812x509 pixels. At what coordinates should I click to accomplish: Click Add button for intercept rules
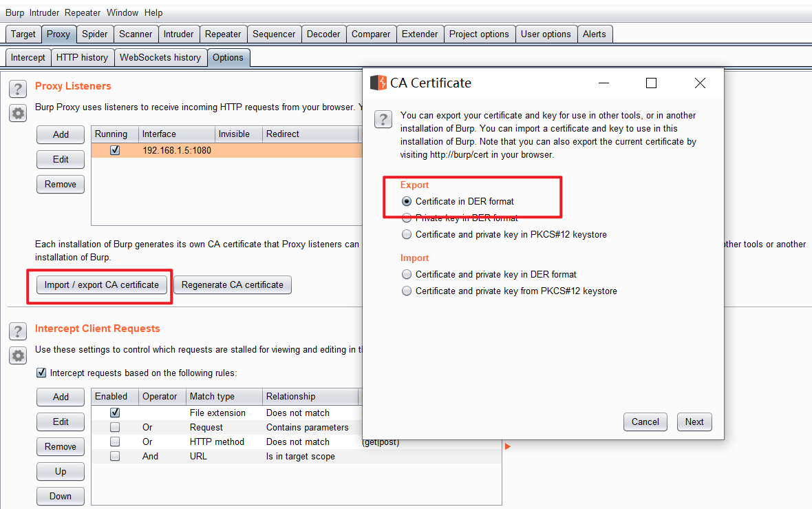[61, 397]
